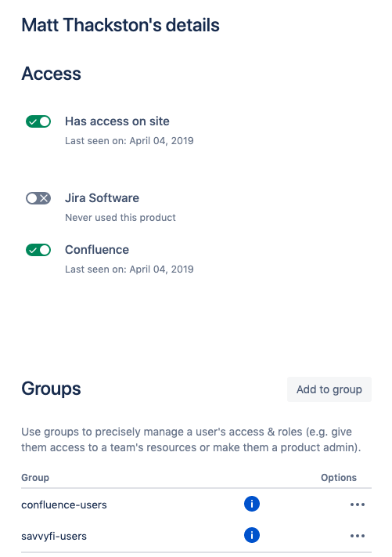The width and height of the screenshot is (392, 557).
Task: Open options ellipsis for confluence-users
Action: coord(358,505)
